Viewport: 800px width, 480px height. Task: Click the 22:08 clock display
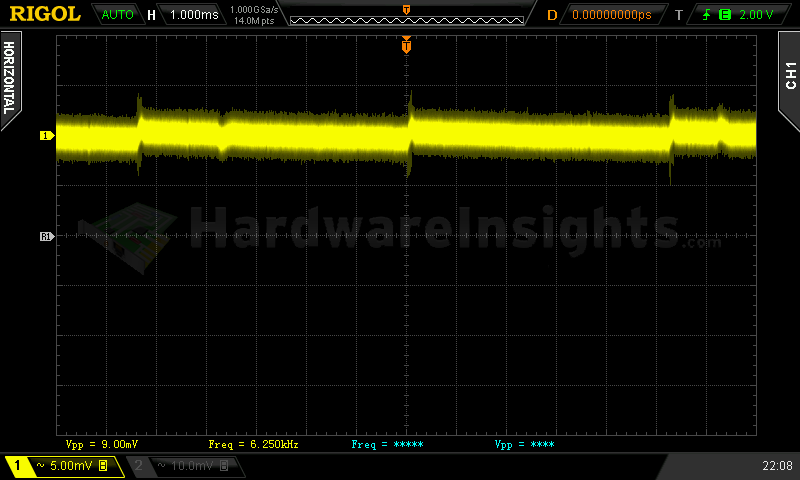[776, 466]
